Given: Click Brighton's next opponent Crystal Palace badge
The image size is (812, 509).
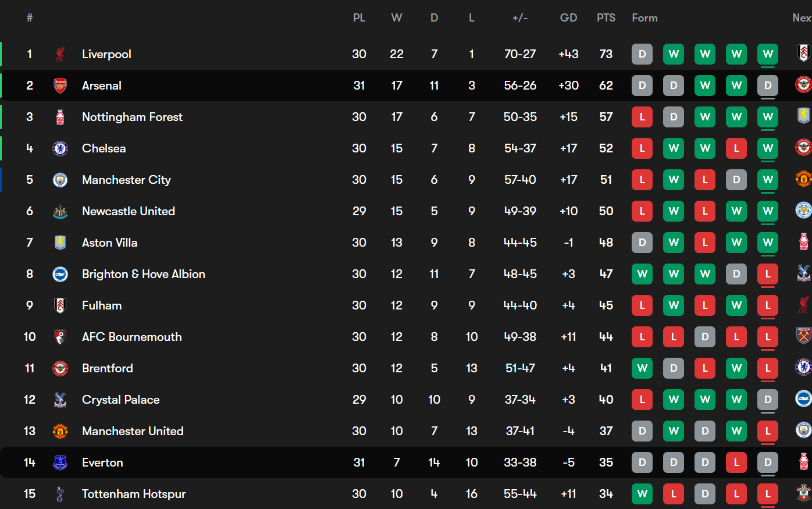Looking at the screenshot, I should 803,273.
